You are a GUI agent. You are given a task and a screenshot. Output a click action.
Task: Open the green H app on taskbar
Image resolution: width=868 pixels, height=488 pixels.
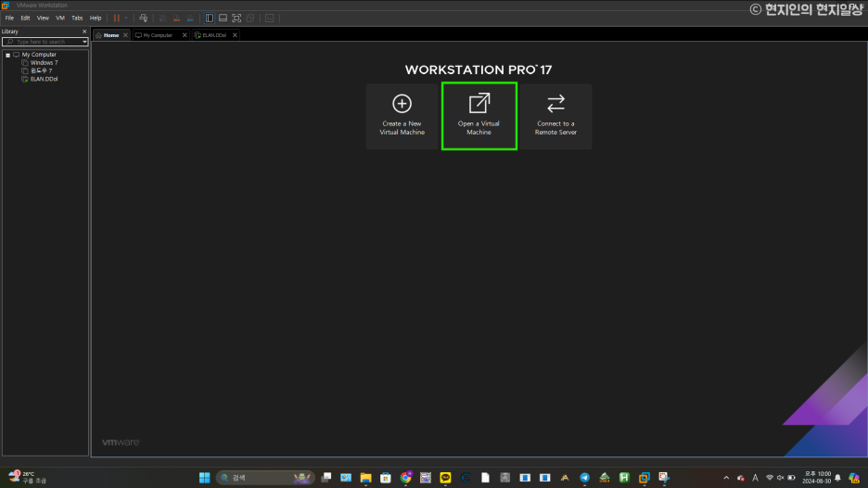[x=624, y=478]
